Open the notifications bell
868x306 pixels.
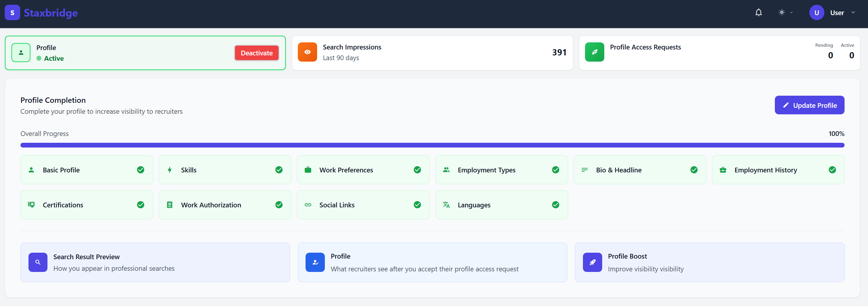click(x=759, y=12)
